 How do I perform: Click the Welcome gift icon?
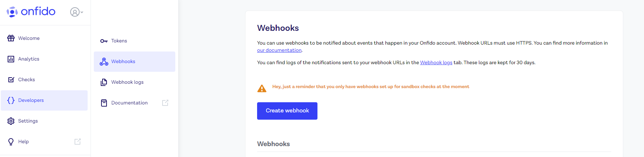(11, 38)
